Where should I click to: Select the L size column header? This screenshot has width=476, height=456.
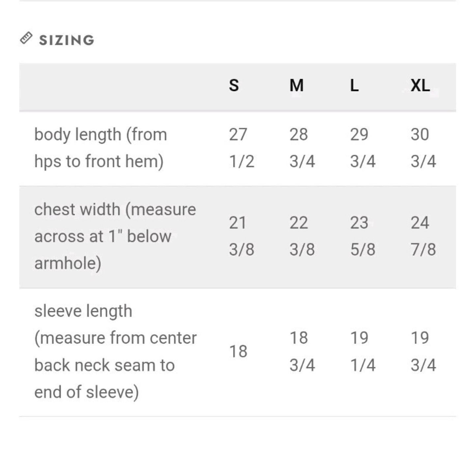pos(354,85)
